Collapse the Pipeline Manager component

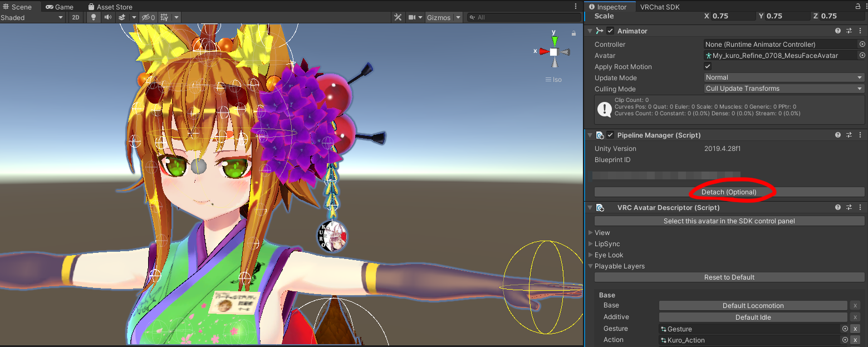tap(590, 135)
